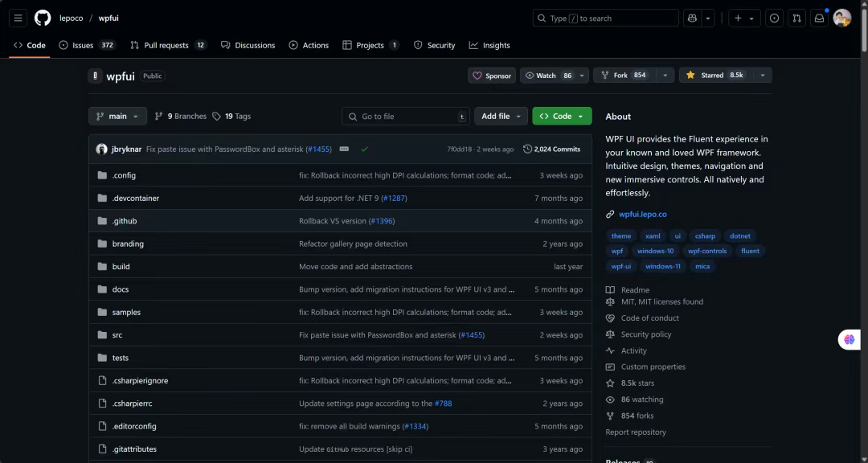Image resolution: width=868 pixels, height=463 pixels.
Task: Open the Readme link in About
Action: tap(635, 290)
